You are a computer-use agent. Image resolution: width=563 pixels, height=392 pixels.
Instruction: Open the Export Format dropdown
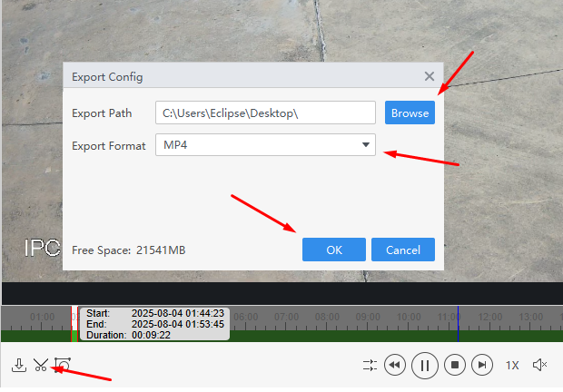point(265,145)
